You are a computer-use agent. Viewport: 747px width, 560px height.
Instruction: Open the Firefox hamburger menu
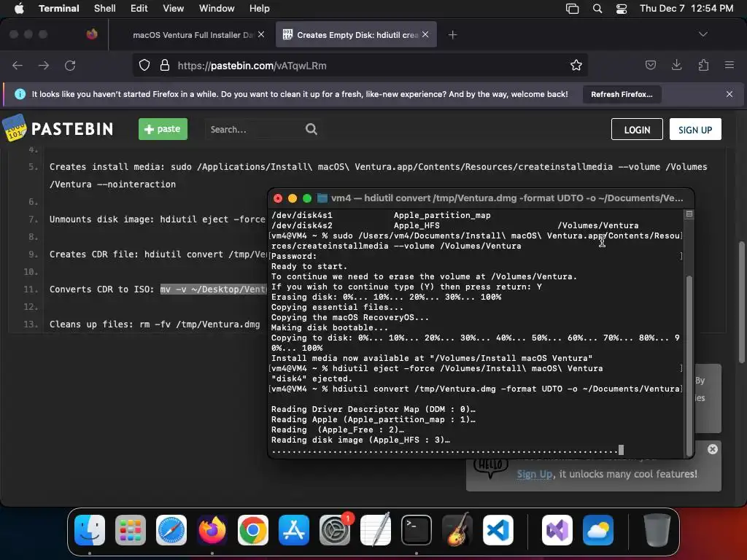[729, 65]
